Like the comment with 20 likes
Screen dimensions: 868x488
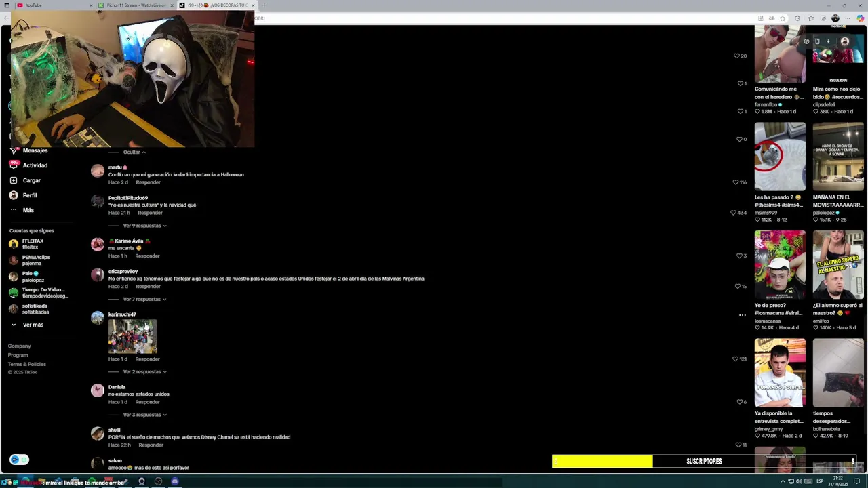(736, 56)
